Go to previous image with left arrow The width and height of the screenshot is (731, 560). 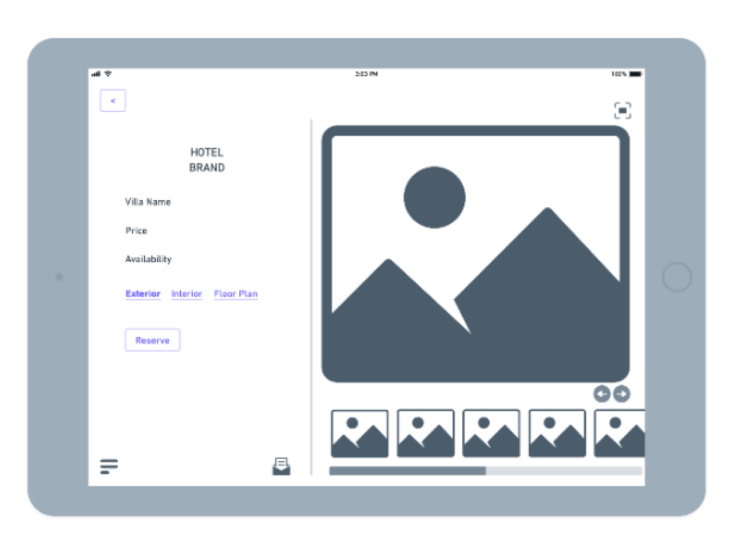(x=602, y=394)
